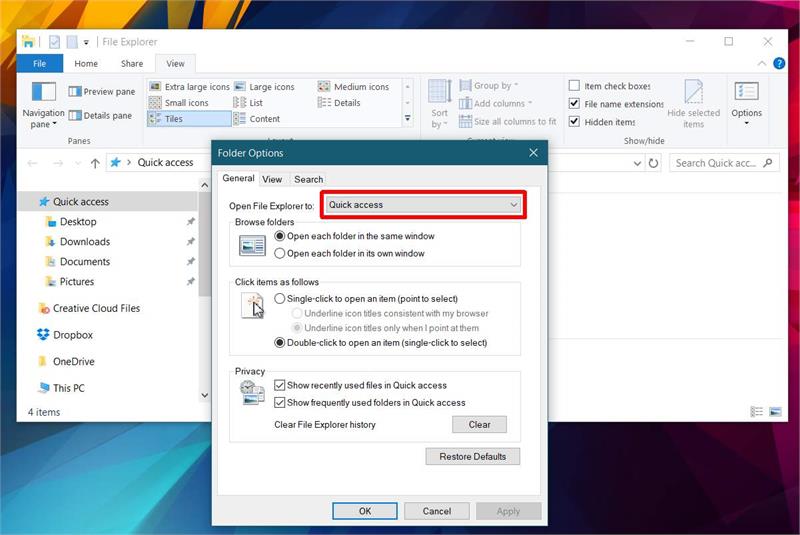Image resolution: width=800 pixels, height=535 pixels.
Task: Switch to the Search tab in dialog
Action: pos(308,179)
